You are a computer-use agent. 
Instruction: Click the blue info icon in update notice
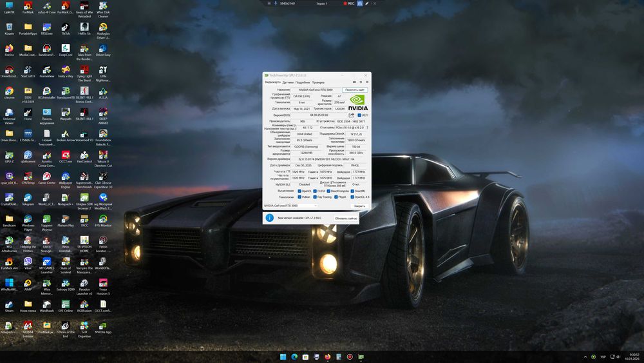[269, 218]
